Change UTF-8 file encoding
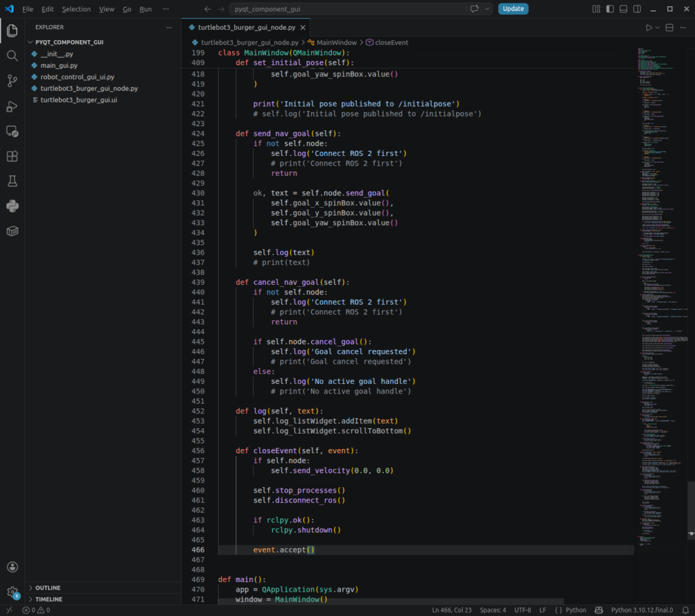 click(523, 611)
